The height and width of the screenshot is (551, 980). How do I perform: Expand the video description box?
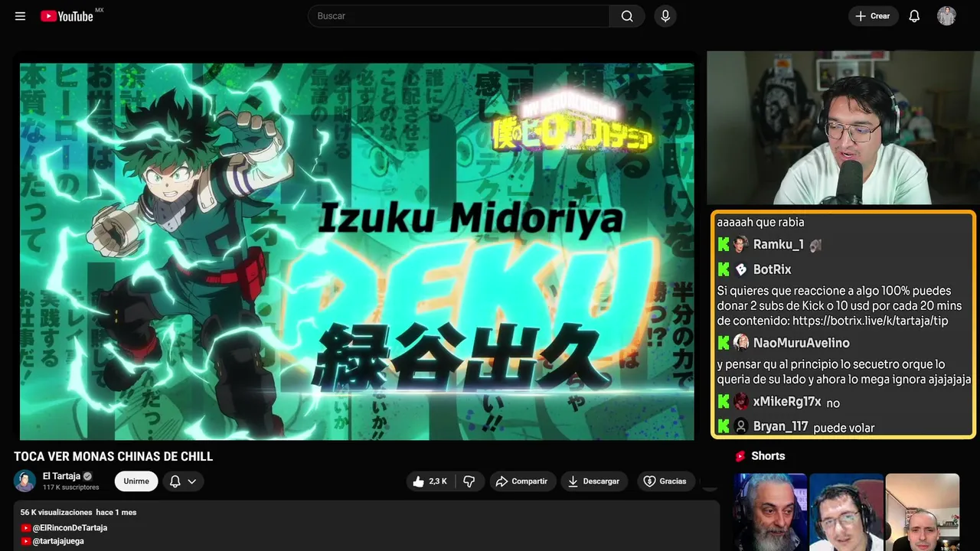tap(367, 527)
